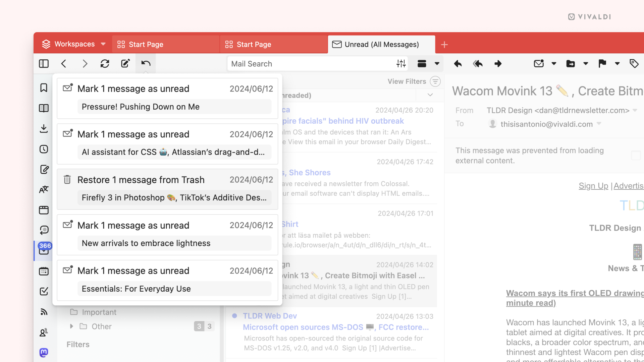Expand the Workspaces dropdown menu
The width and height of the screenshot is (644, 362).
(104, 44)
